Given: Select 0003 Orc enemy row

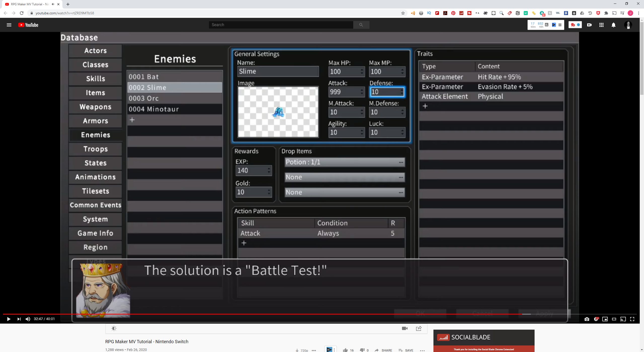Looking at the screenshot, I should (175, 98).
